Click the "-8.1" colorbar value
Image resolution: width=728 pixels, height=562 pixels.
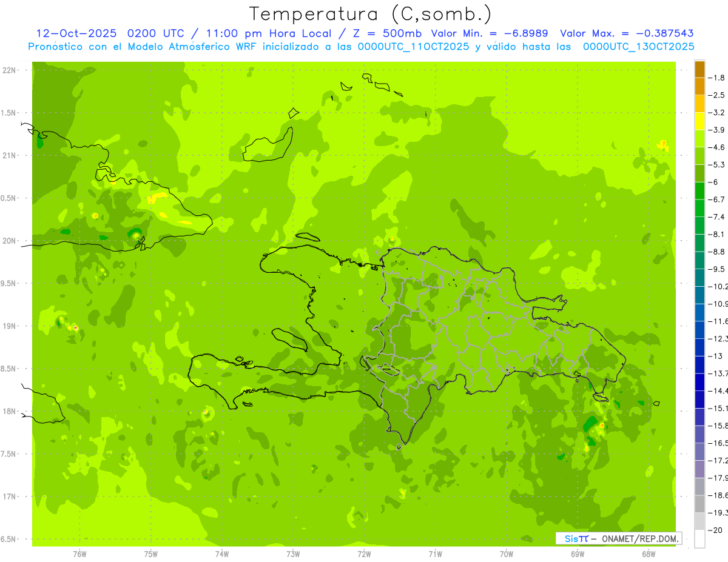tap(716, 235)
